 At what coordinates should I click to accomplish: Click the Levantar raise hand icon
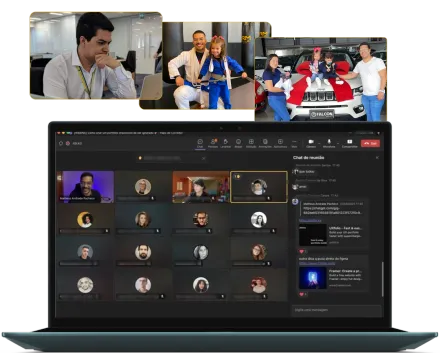pos(226,143)
